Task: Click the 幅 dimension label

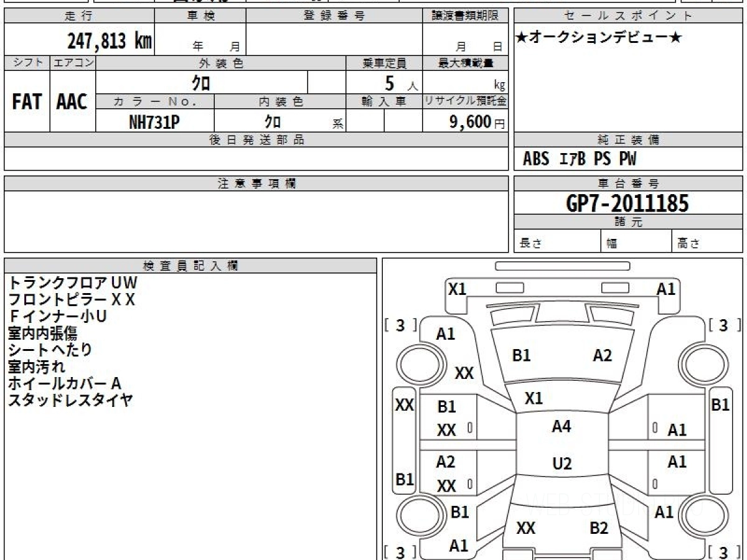Action: [x=612, y=244]
